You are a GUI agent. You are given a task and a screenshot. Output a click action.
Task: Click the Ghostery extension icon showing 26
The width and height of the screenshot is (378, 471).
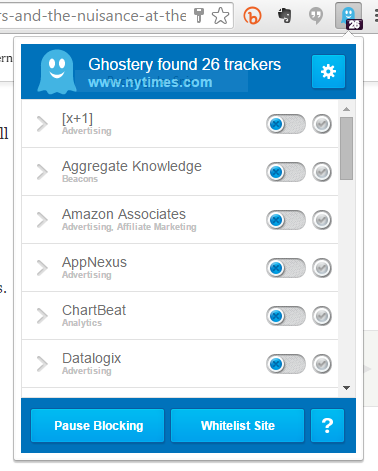pos(349,16)
